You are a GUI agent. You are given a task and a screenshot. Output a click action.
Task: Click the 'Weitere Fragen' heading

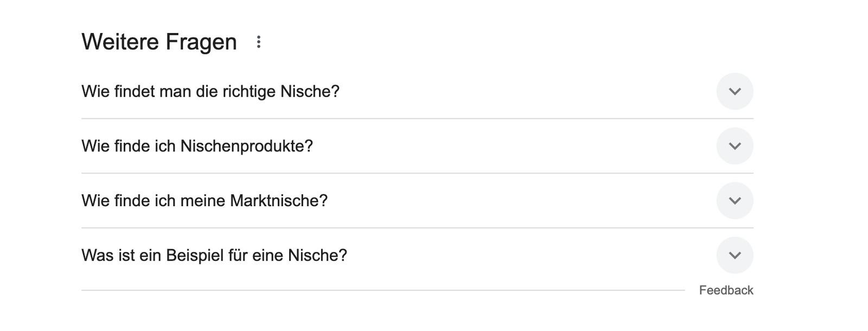(159, 42)
